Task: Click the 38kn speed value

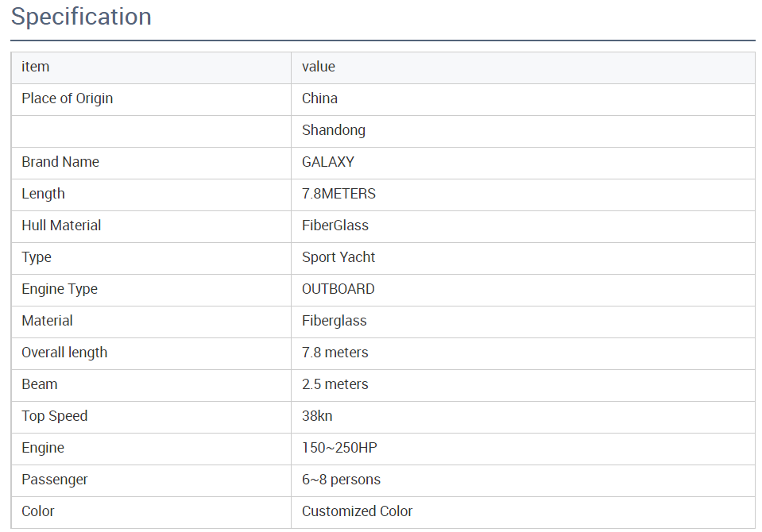Action: (317, 416)
